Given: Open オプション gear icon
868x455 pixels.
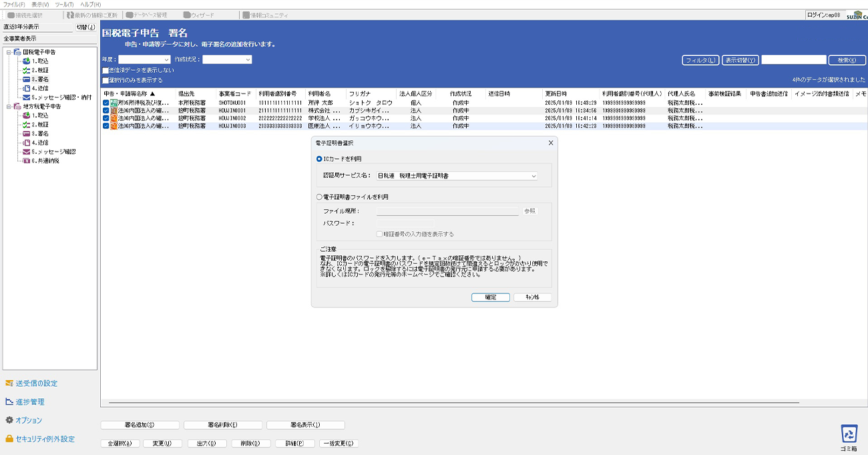Looking at the screenshot, I should coord(9,420).
